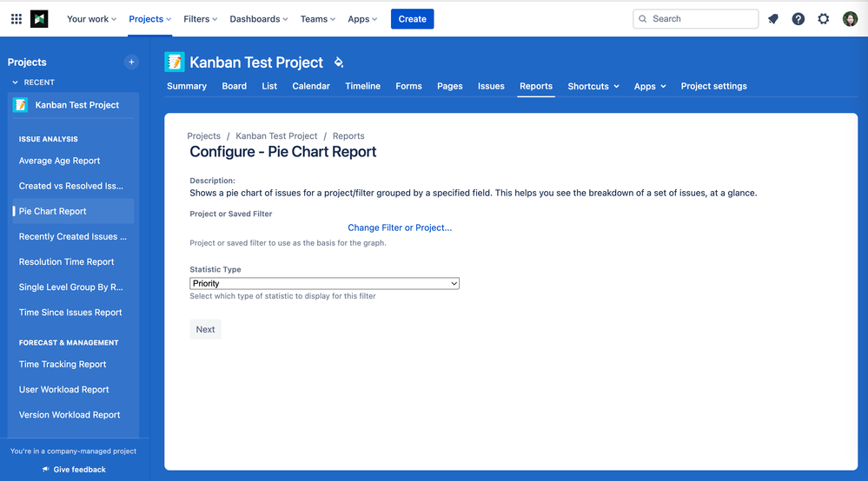Screen dimensions: 868x481
Task: Expand the project Apps tab dropdown
Action: click(650, 86)
